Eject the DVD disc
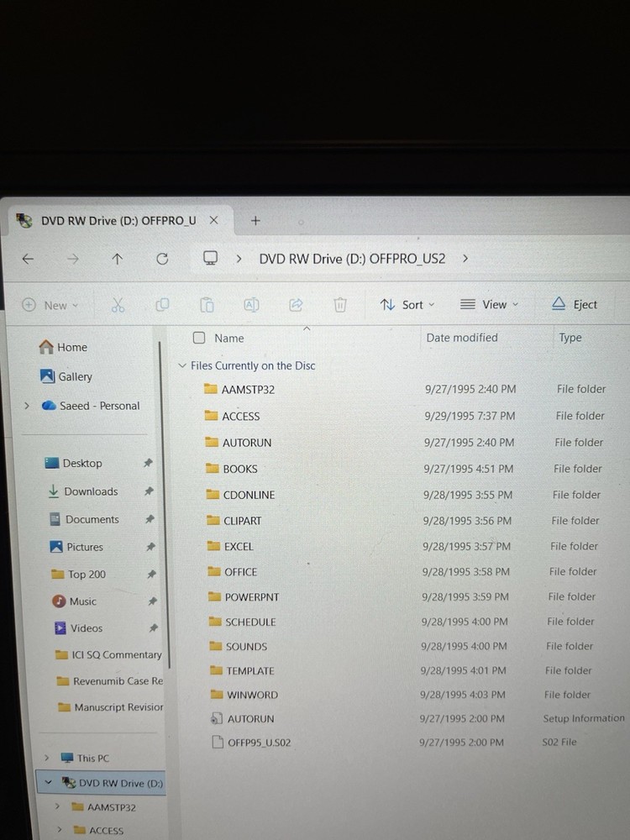This screenshot has height=840, width=630. point(575,305)
